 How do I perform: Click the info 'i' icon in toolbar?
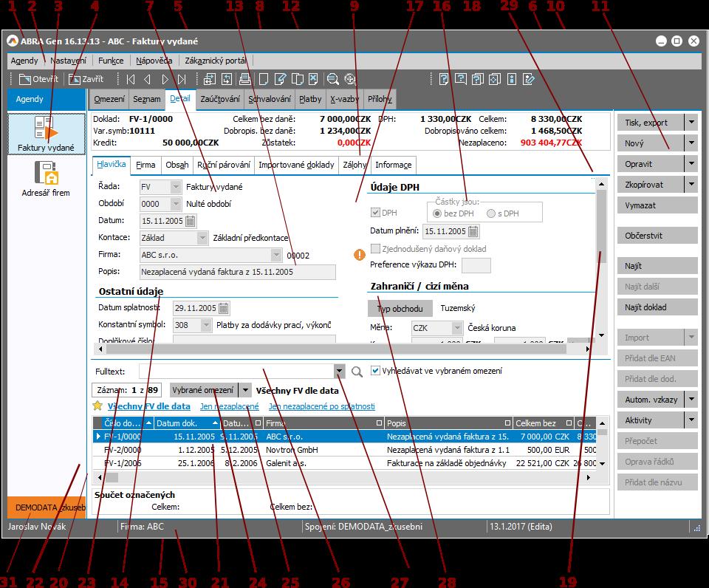pyautogui.click(x=512, y=80)
